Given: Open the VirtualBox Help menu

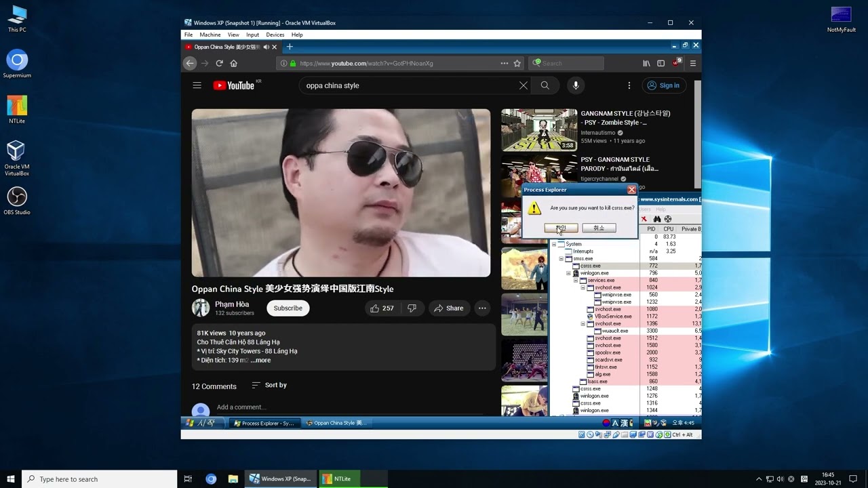Looking at the screenshot, I should pyautogui.click(x=297, y=35).
